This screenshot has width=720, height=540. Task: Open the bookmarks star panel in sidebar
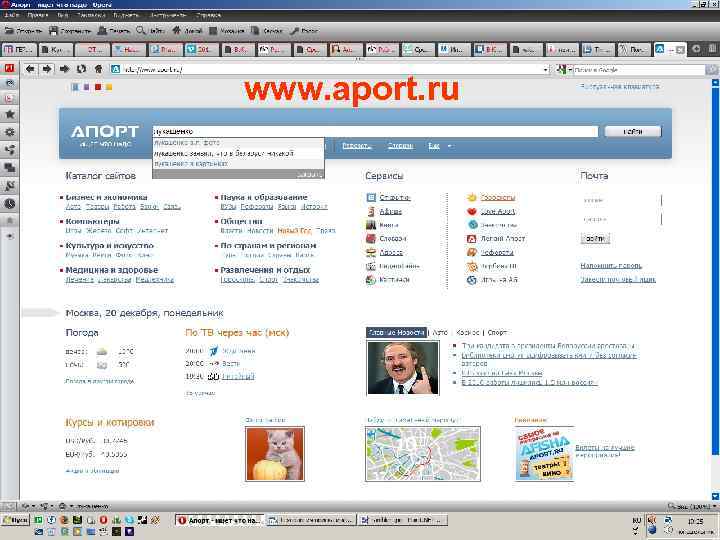(10, 115)
